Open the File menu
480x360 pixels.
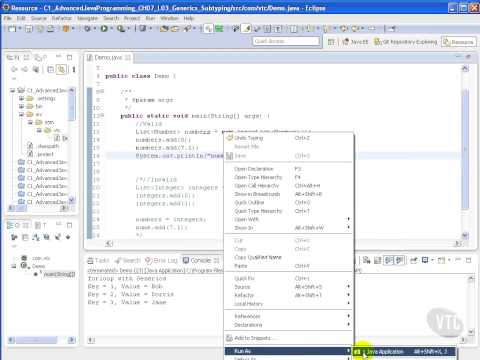(8, 18)
